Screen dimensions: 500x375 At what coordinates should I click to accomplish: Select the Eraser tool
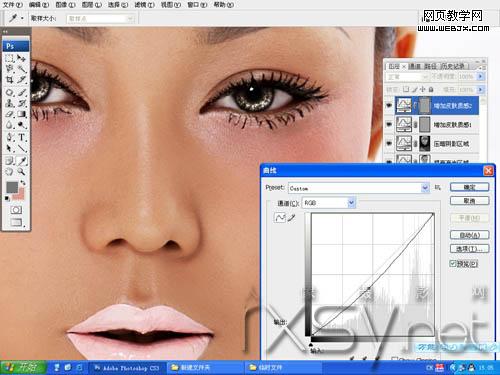pos(10,114)
